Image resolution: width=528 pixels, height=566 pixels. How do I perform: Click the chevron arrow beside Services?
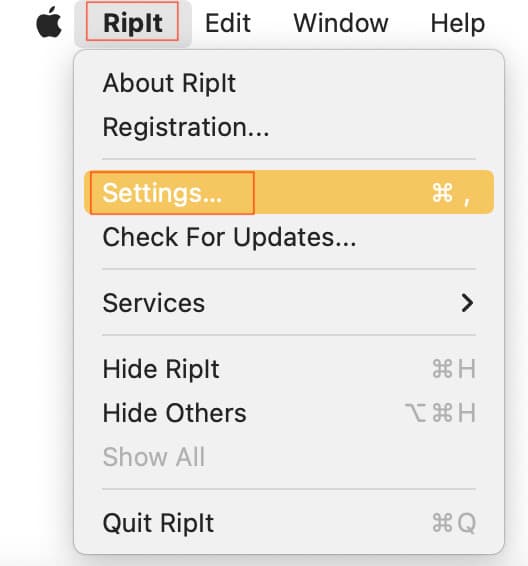click(x=467, y=303)
